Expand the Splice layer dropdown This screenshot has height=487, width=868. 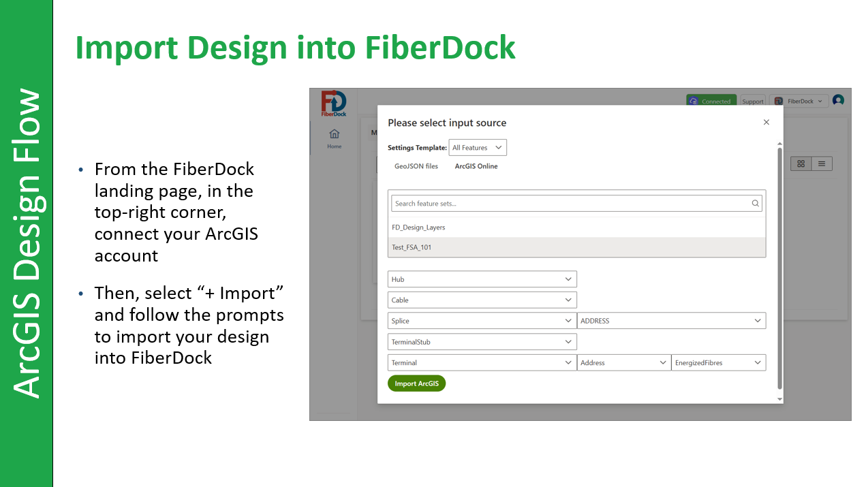tap(482, 321)
